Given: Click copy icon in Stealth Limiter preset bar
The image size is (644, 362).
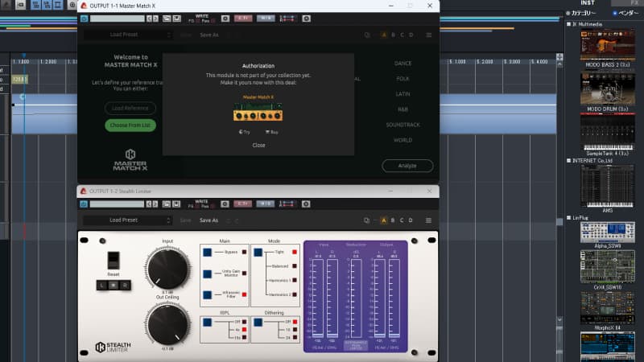Looking at the screenshot, I should pos(366,220).
